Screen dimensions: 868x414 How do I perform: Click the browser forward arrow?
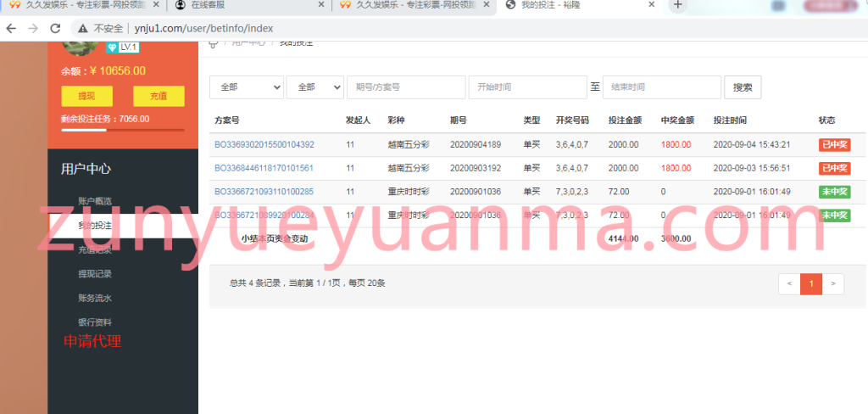click(x=33, y=28)
